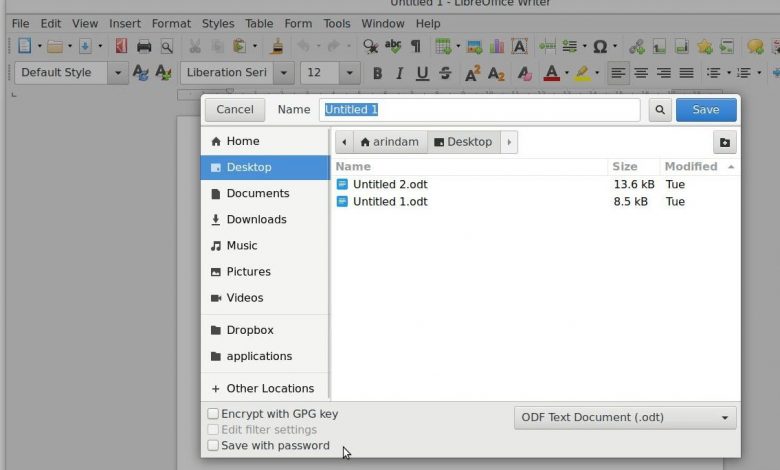Click the Print icon in Writer toolbar
The width and height of the screenshot is (780, 470).
point(144,46)
